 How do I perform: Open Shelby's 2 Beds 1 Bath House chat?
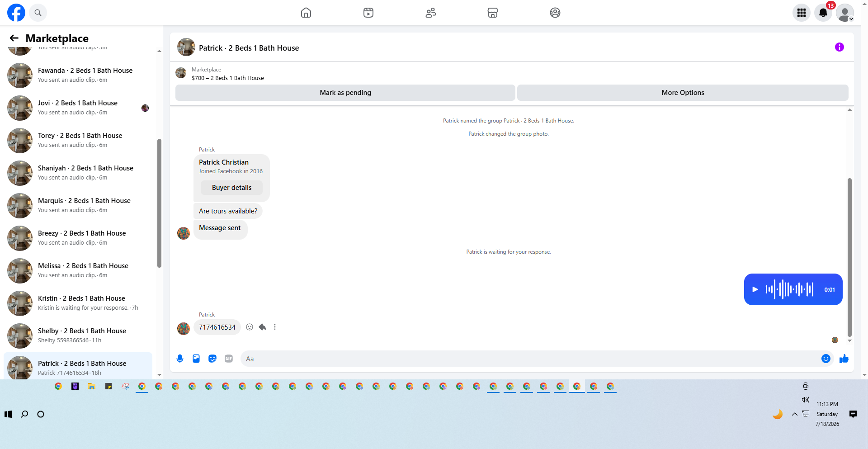point(78,336)
